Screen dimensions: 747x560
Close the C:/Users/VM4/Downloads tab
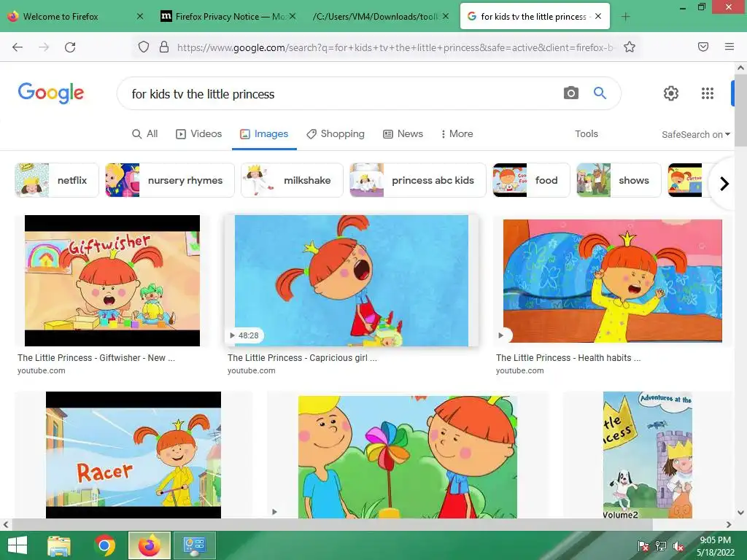coord(446,16)
